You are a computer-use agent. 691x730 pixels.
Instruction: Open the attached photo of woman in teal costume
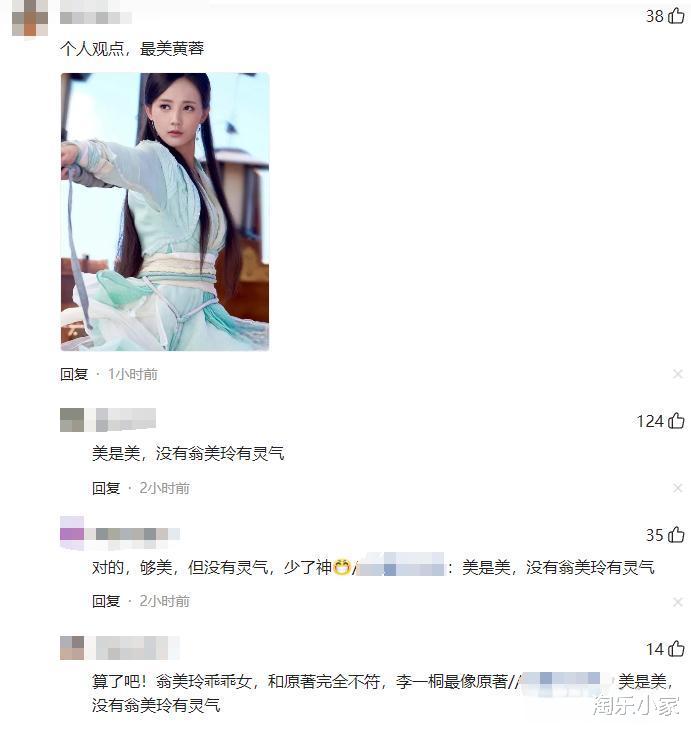coord(165,212)
